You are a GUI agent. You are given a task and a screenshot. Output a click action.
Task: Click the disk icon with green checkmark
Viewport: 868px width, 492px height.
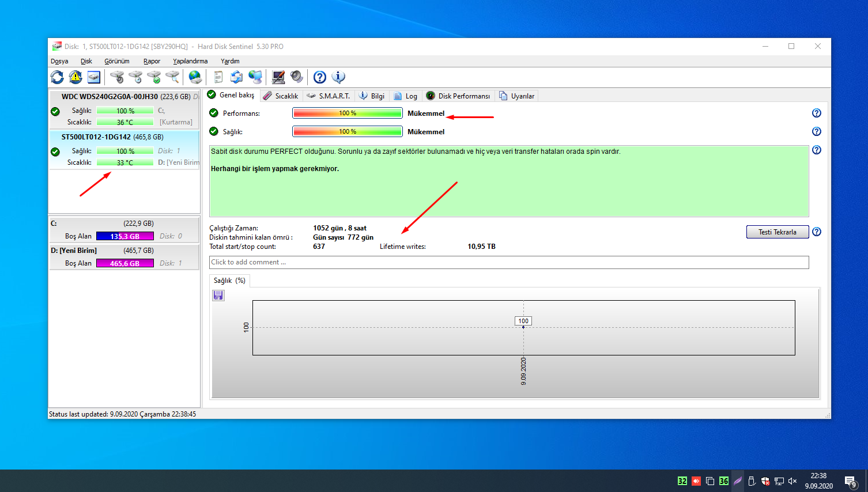click(x=154, y=77)
